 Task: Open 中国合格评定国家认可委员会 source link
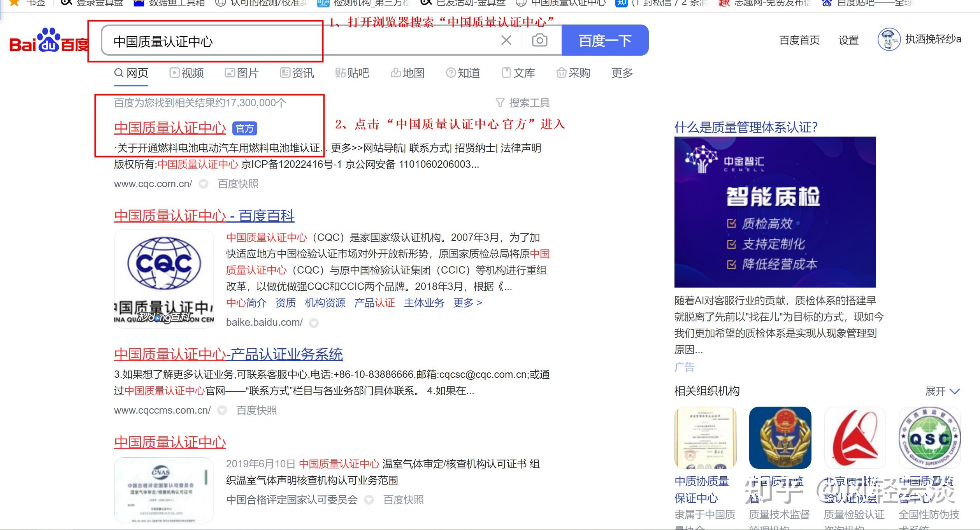pos(292,500)
